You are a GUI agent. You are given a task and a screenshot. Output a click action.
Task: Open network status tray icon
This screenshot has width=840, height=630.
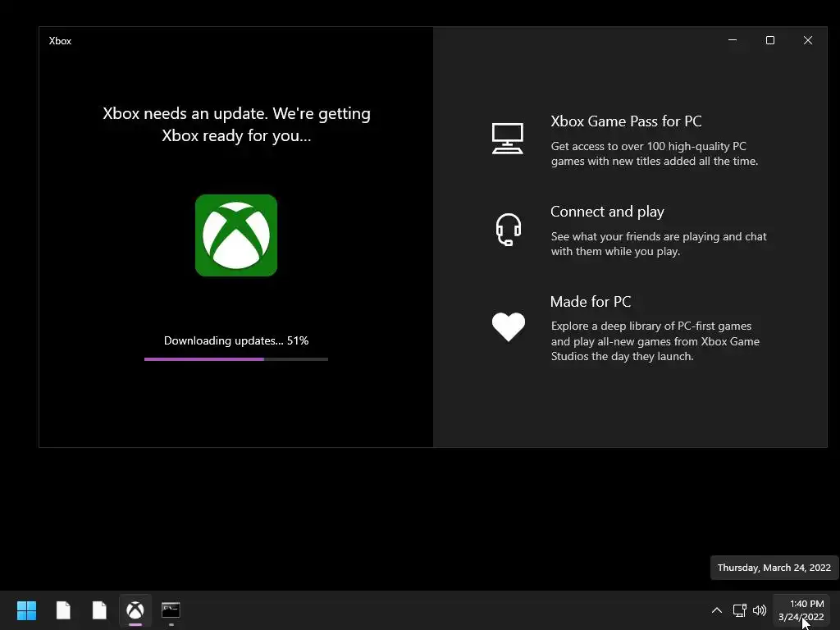[x=739, y=610]
